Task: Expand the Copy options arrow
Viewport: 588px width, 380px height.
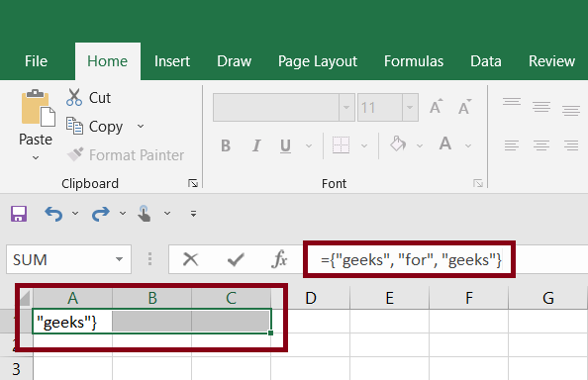Action: click(141, 127)
